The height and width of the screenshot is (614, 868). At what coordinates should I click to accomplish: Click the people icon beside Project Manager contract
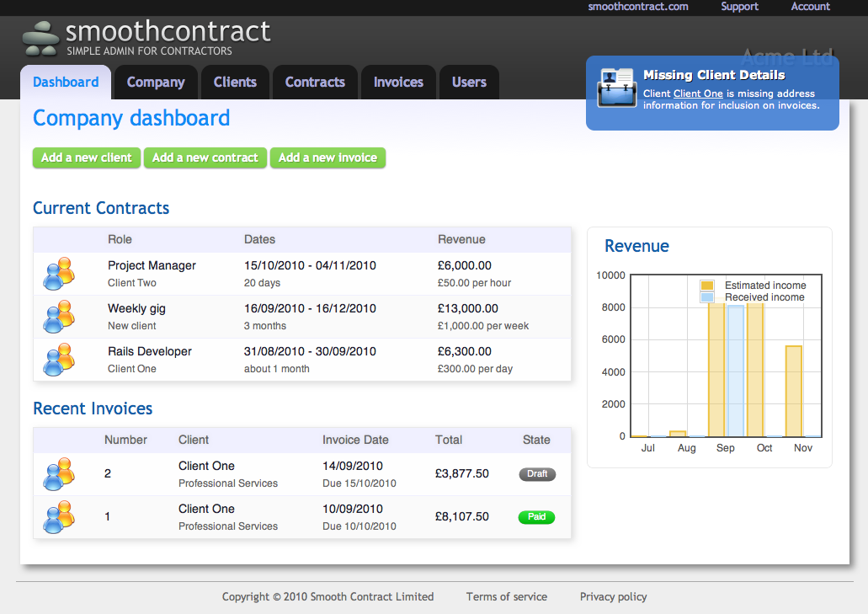[x=59, y=274]
